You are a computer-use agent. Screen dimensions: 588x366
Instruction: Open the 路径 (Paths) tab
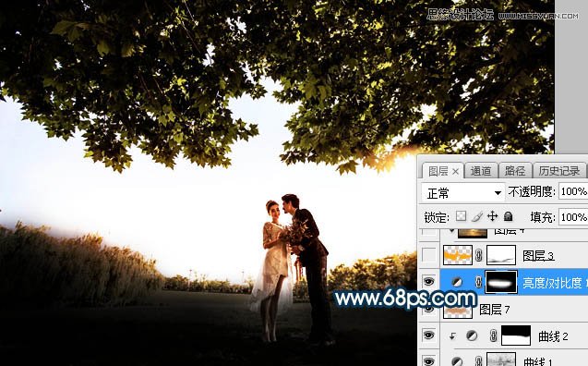tap(515, 171)
